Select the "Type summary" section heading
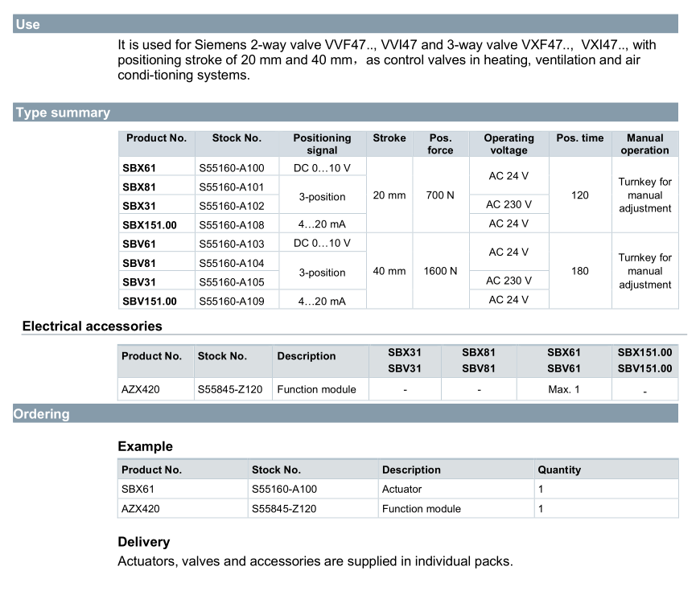700x595 pixels. (x=63, y=113)
